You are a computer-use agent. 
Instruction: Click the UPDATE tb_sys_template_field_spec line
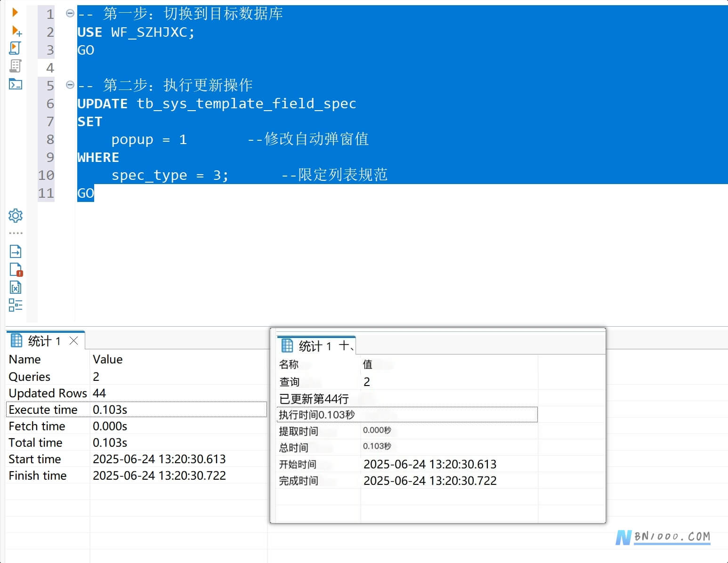[217, 104]
